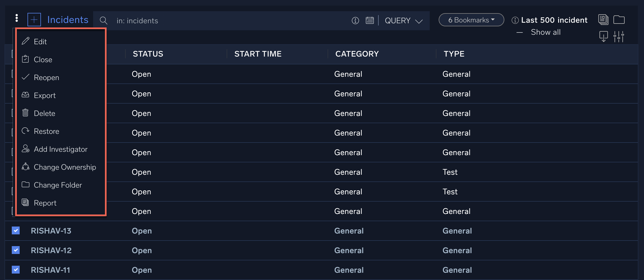The image size is (644, 280).
Task: Click the Show all link
Action: click(546, 32)
